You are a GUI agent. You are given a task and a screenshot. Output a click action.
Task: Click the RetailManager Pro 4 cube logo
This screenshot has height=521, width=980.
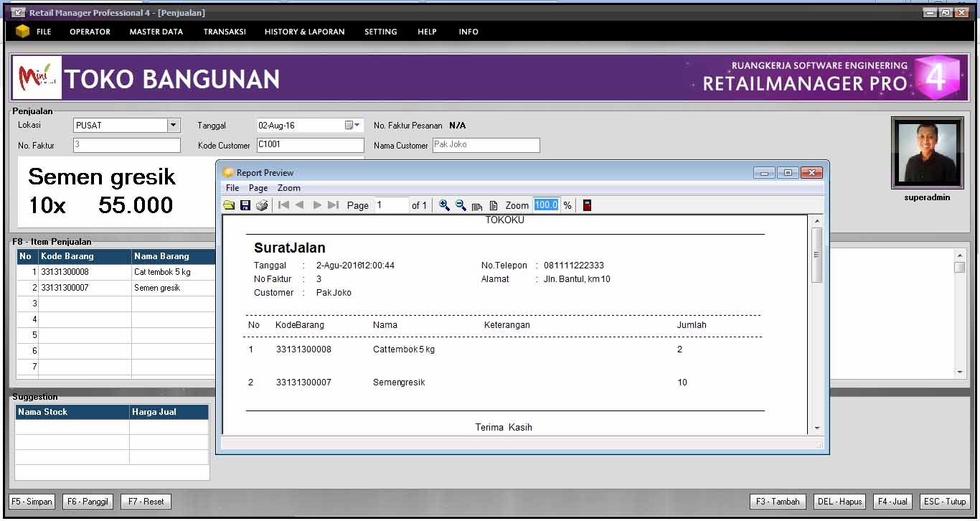[936, 78]
